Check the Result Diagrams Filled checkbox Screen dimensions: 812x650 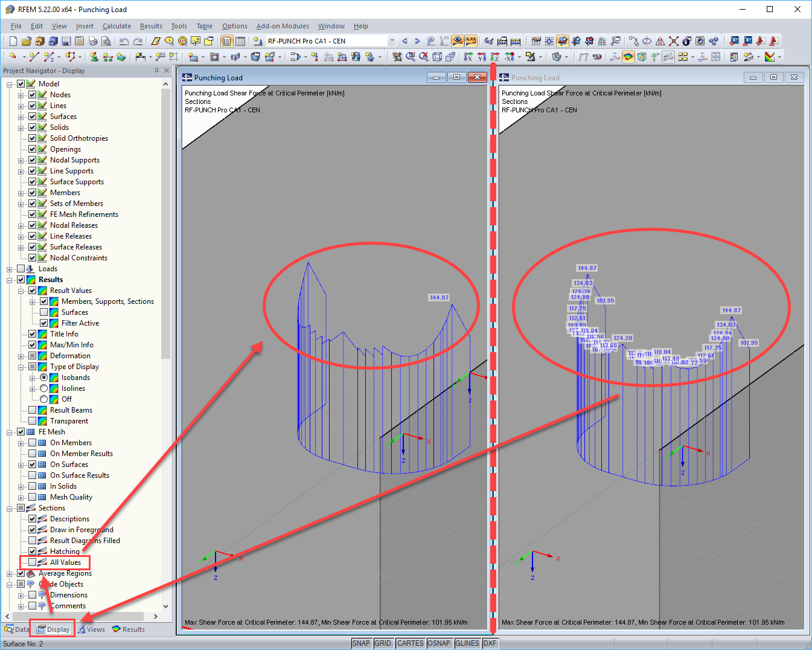pyautogui.click(x=33, y=541)
